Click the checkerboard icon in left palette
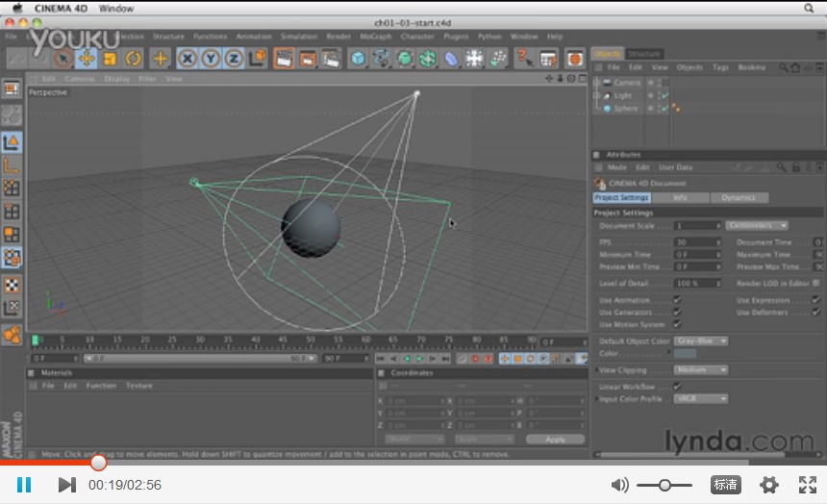827x504 pixels. coord(12,285)
